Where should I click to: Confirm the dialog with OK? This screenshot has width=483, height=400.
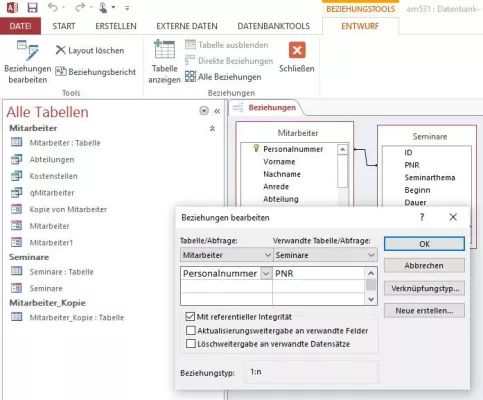click(x=424, y=244)
